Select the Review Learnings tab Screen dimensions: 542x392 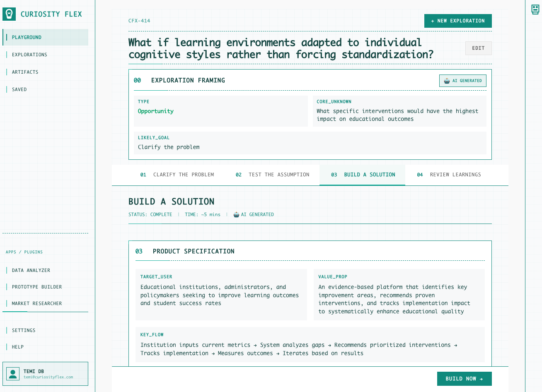[x=449, y=175]
